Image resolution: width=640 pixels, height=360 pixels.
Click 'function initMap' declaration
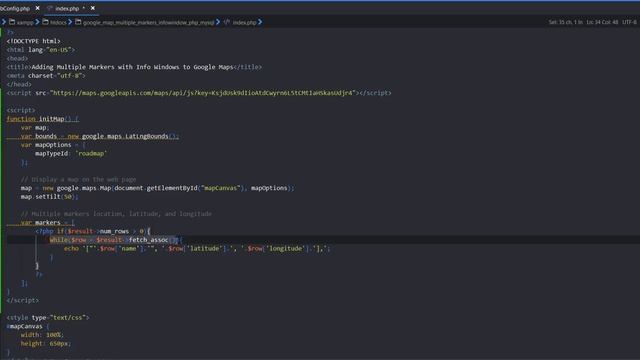point(42,119)
